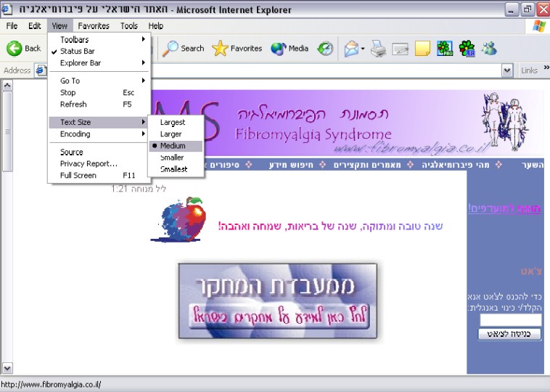Expand the Explorer Bar submenu
Image resolution: width=550 pixels, height=392 pixels.
(x=99, y=63)
